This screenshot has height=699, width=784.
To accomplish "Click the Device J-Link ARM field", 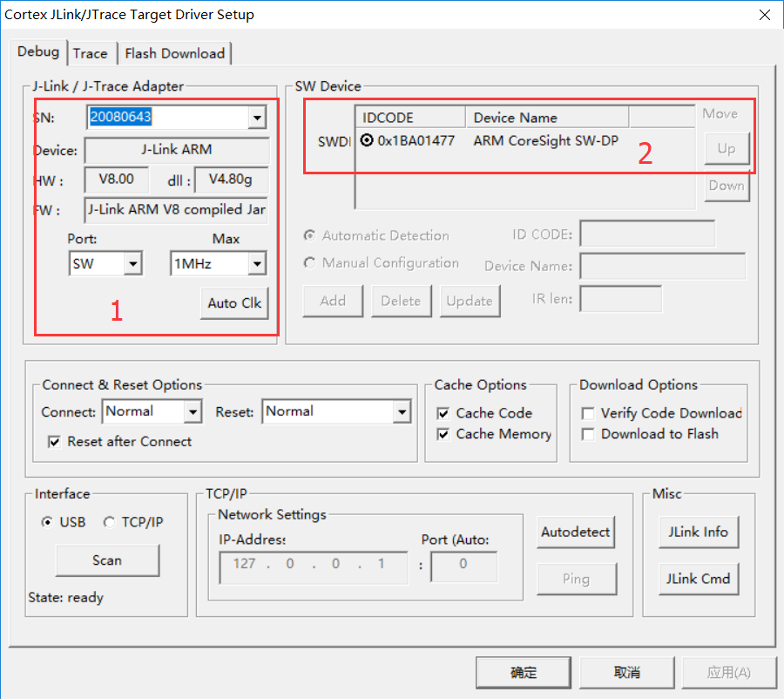I will click(x=177, y=150).
